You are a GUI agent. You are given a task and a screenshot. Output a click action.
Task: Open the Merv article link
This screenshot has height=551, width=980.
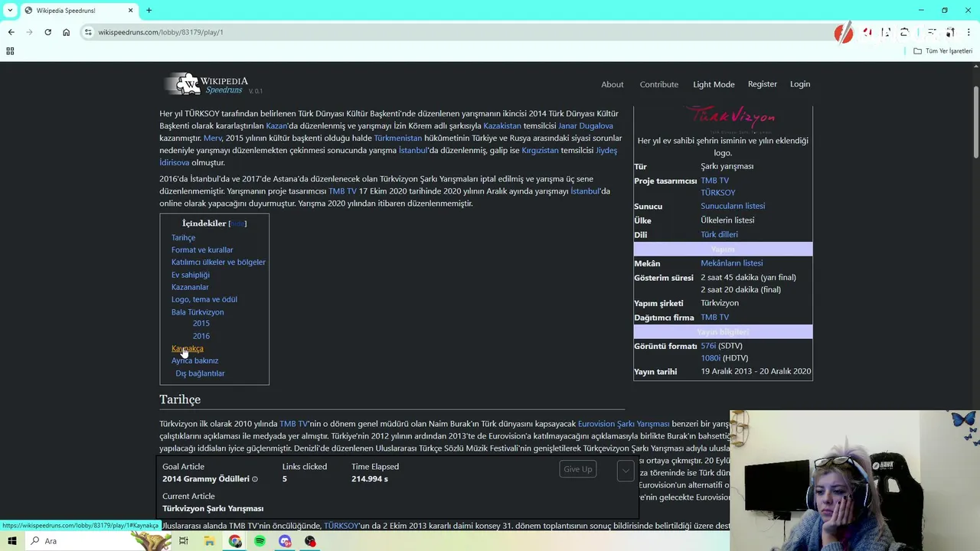pyautogui.click(x=212, y=138)
